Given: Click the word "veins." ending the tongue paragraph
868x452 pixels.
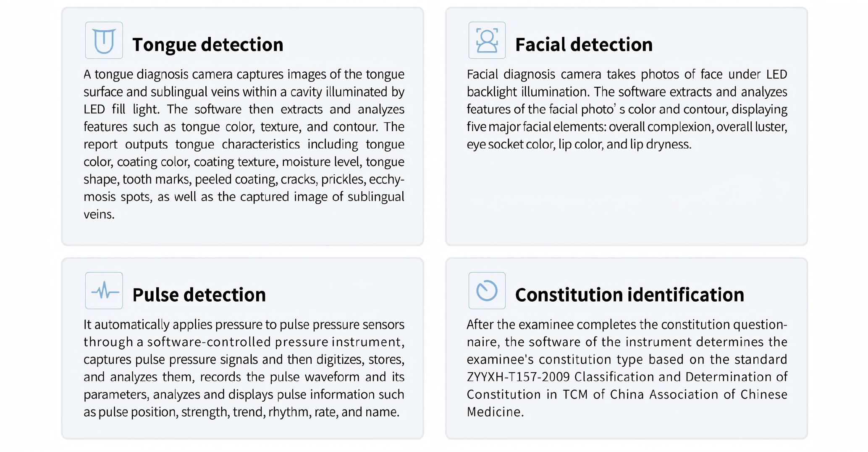Looking at the screenshot, I should (99, 215).
